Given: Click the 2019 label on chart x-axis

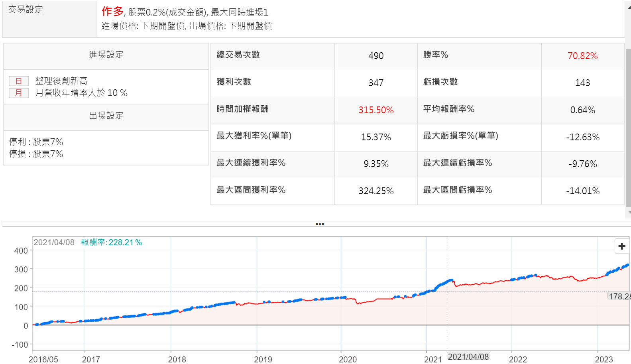Looking at the screenshot, I should click(263, 359).
